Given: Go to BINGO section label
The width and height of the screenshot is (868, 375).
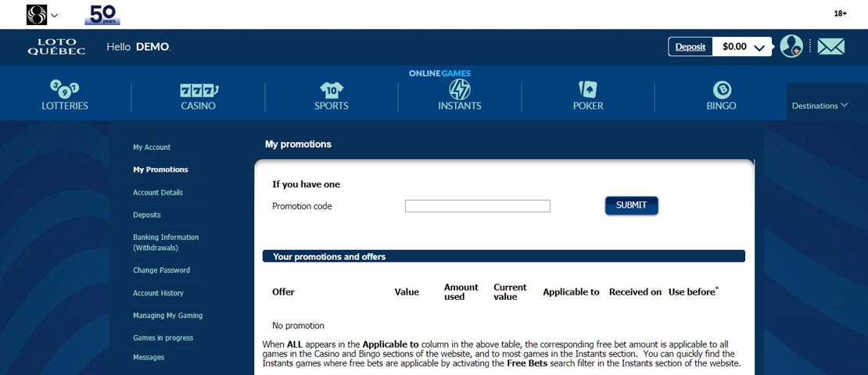Looking at the screenshot, I should coord(721,105).
